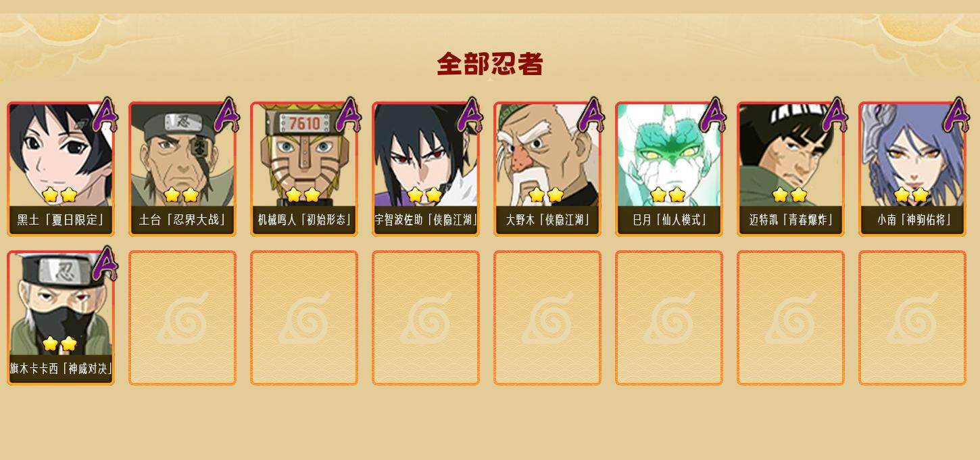Select 旗木卡卡西「神威对决」ninja card
Screen dimensions: 980x460
click(61, 318)
